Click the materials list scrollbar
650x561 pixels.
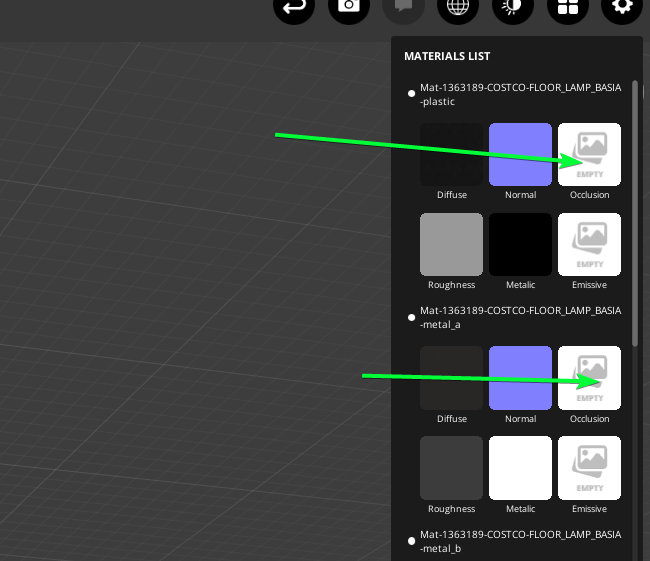pos(635,214)
